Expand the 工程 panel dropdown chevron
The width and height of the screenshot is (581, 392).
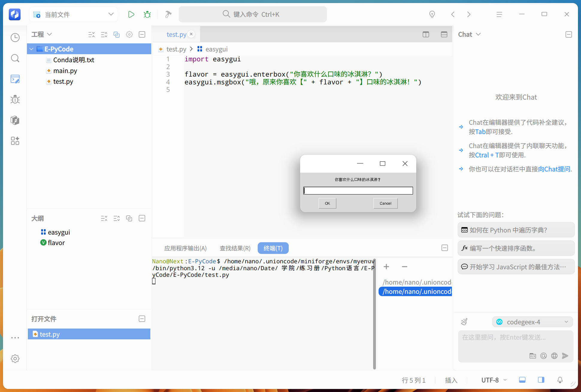(x=50, y=34)
